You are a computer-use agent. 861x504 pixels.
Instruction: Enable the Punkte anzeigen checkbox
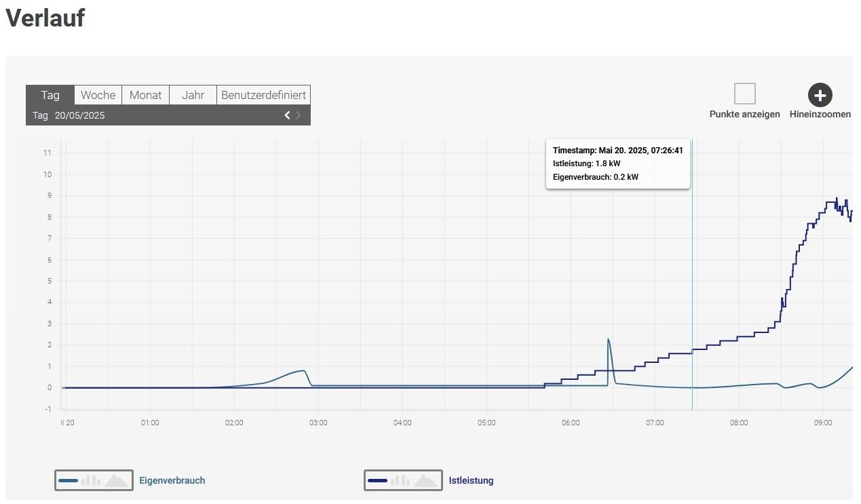744,94
